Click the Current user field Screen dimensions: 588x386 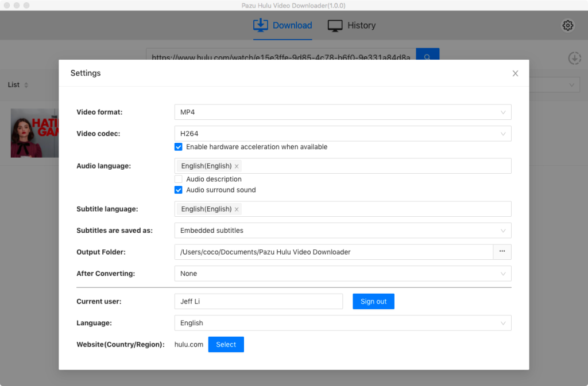(x=259, y=301)
